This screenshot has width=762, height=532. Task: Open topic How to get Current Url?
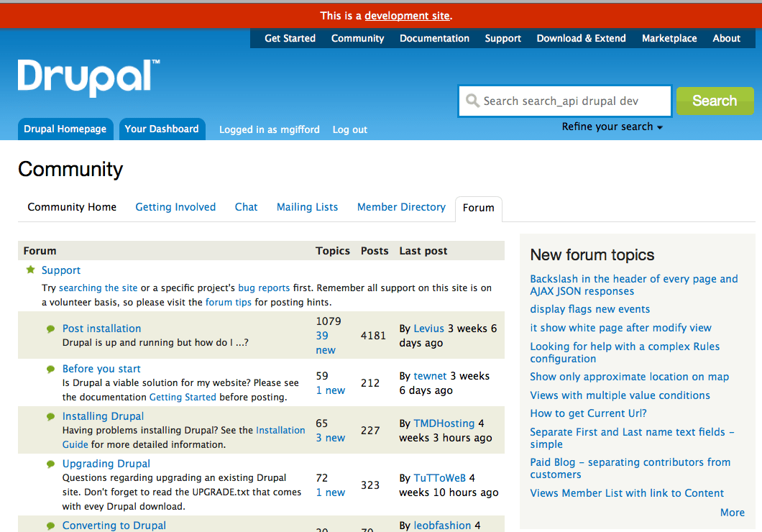[x=589, y=413]
